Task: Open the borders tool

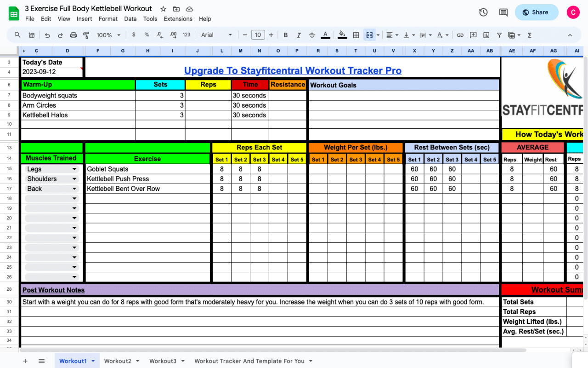Action: coord(356,35)
